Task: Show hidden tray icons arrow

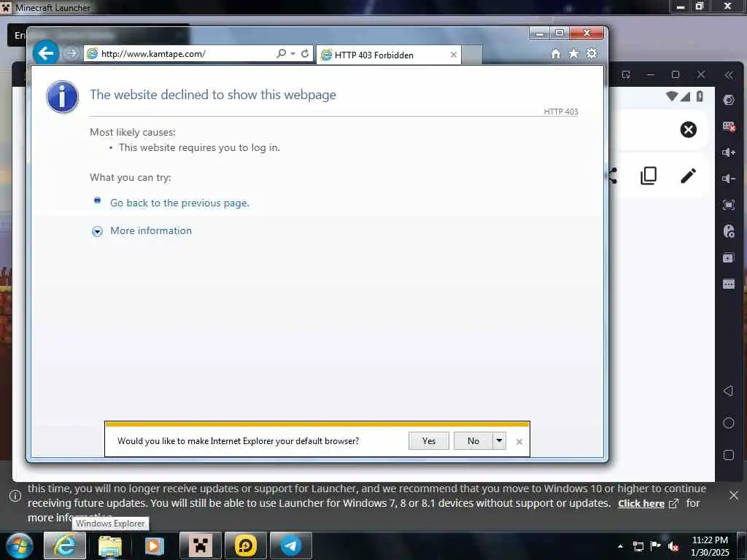Action: coord(620,546)
